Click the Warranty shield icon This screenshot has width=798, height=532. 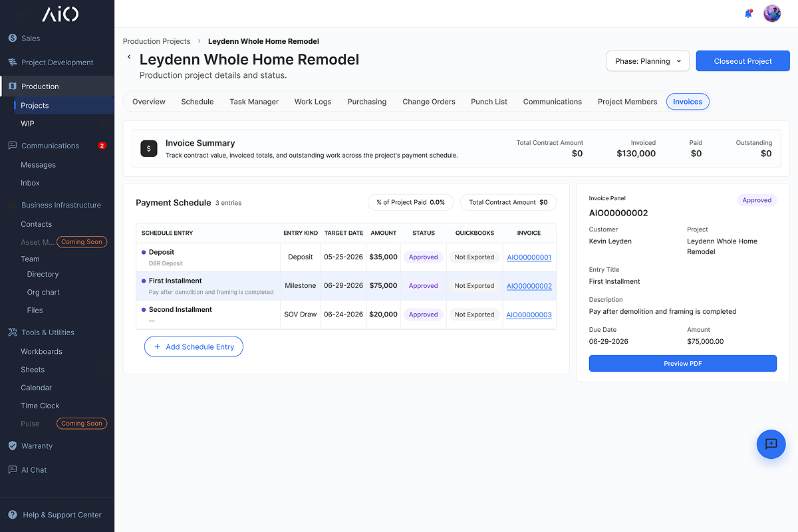[x=12, y=446]
